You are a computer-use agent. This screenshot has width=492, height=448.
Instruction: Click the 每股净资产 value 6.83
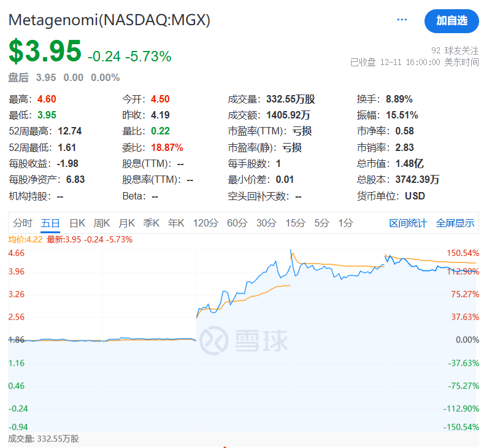click(75, 180)
